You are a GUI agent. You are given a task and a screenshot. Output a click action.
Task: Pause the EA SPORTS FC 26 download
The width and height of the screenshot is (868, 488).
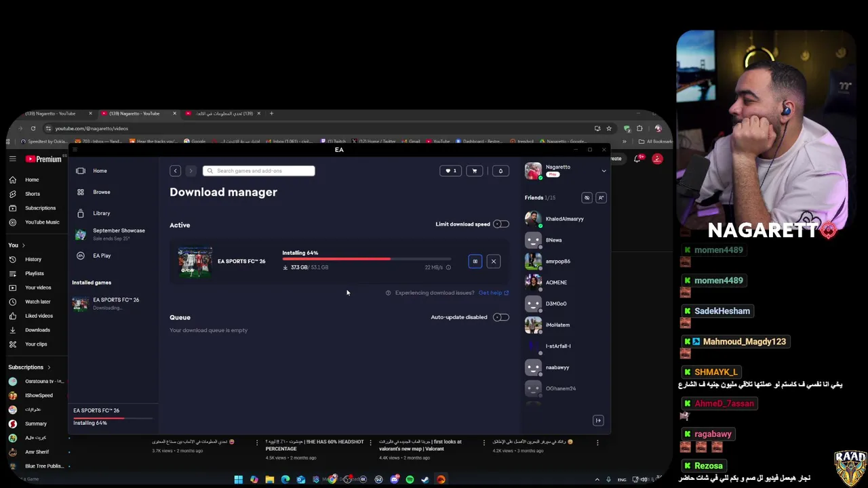pyautogui.click(x=475, y=261)
